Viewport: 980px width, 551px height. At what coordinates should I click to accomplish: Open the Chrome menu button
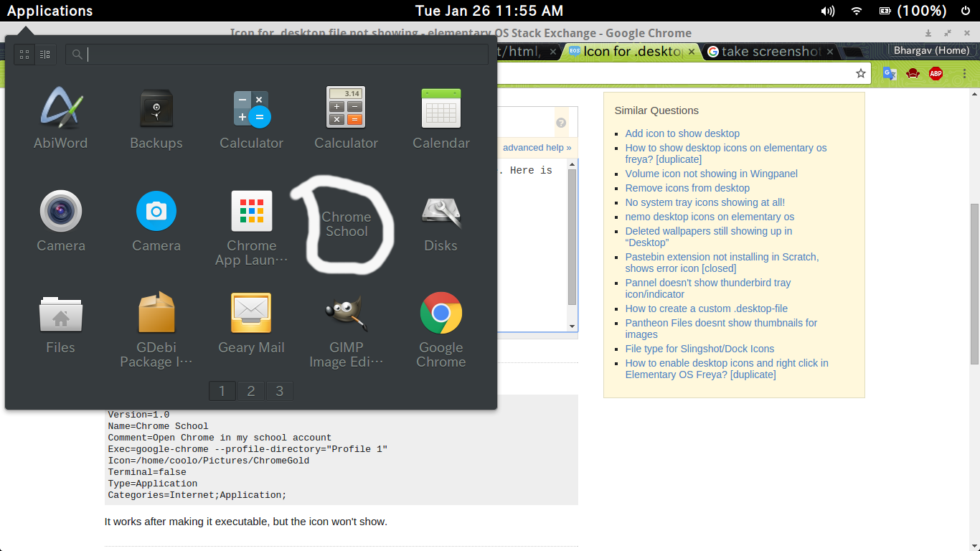click(965, 73)
